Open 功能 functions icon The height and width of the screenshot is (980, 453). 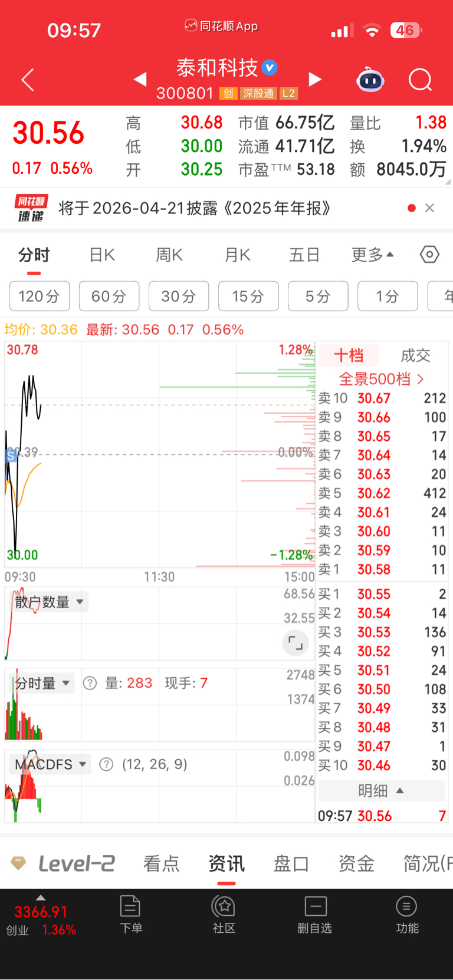tap(407, 914)
